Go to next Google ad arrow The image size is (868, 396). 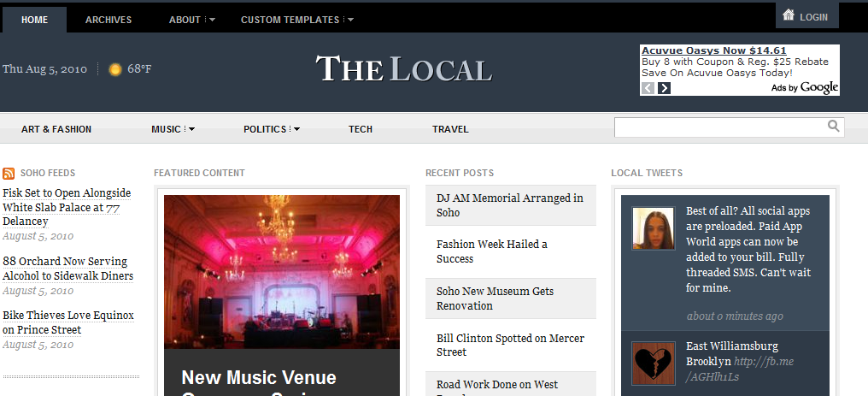coord(664,88)
